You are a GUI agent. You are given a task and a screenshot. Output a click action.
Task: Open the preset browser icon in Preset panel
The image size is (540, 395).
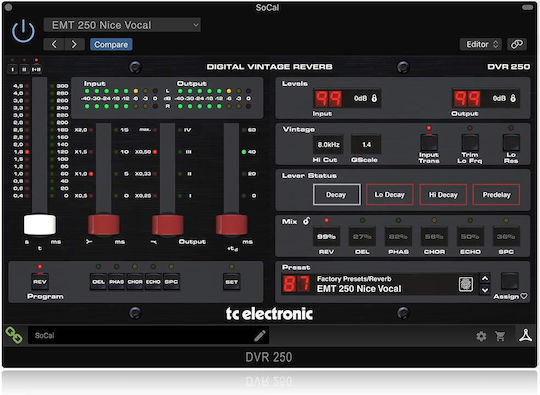pyautogui.click(x=466, y=284)
